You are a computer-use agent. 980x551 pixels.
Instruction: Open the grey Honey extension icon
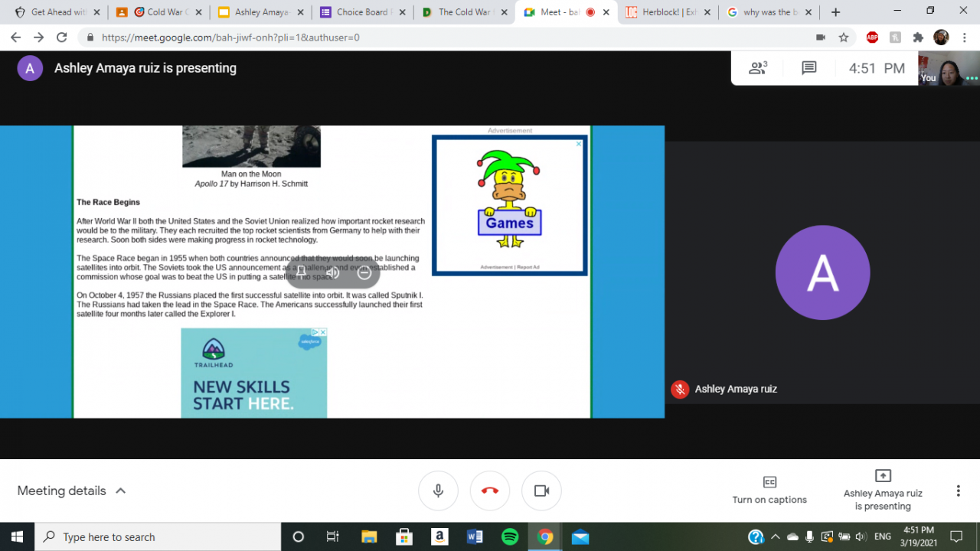click(896, 37)
